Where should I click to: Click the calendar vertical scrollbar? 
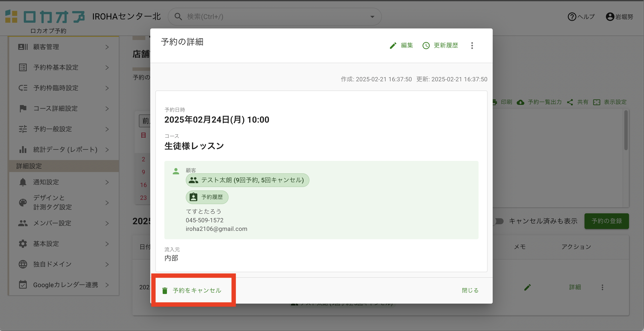626,131
